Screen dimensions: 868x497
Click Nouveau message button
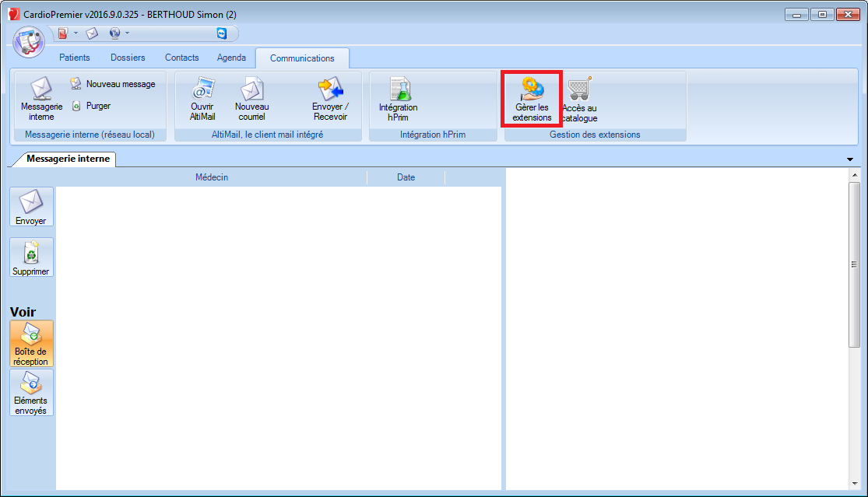113,84
